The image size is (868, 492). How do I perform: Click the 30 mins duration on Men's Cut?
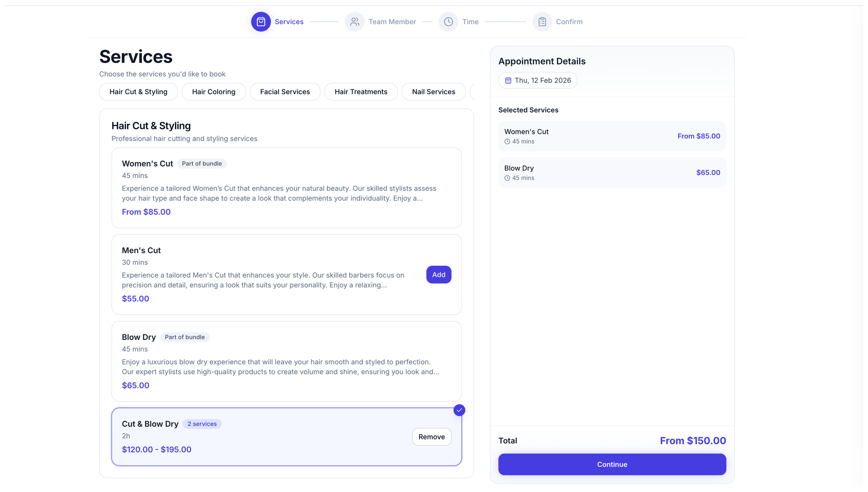135,262
